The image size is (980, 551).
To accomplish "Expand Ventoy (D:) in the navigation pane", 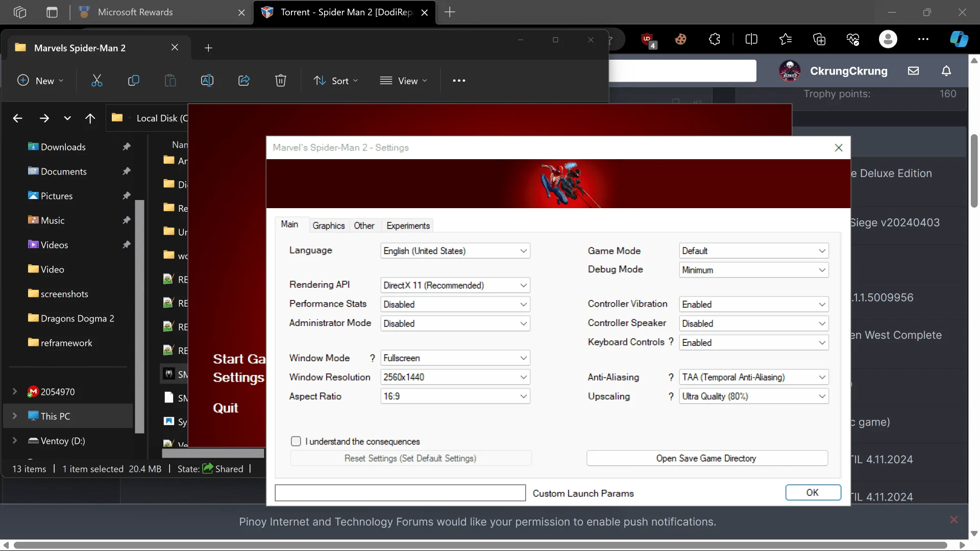I will (15, 440).
